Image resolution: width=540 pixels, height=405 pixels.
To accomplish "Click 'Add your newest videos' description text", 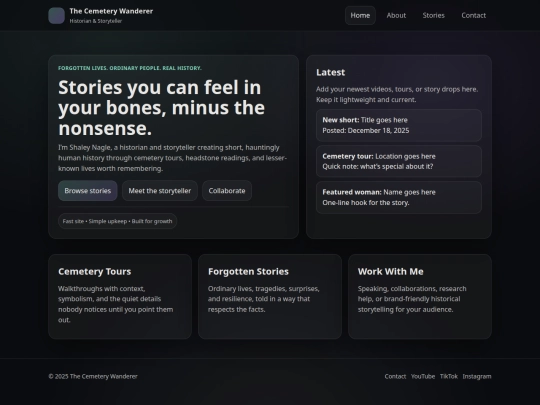I will (397, 94).
